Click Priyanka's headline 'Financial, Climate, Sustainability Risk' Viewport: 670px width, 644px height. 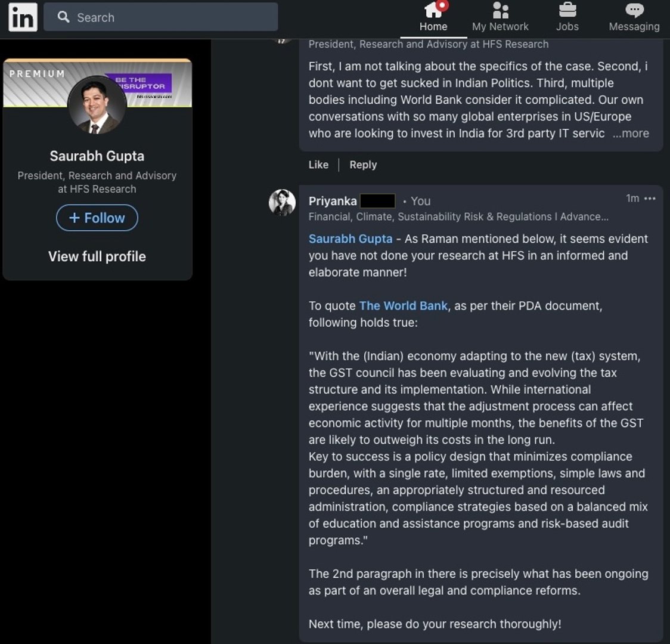click(x=458, y=216)
